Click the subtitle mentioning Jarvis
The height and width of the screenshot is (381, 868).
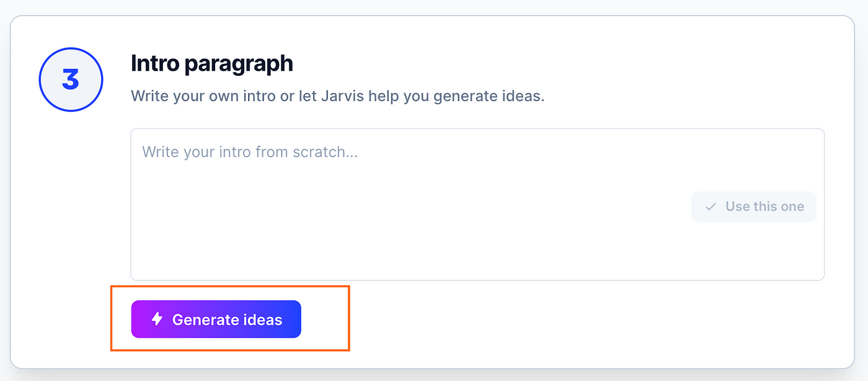(337, 97)
